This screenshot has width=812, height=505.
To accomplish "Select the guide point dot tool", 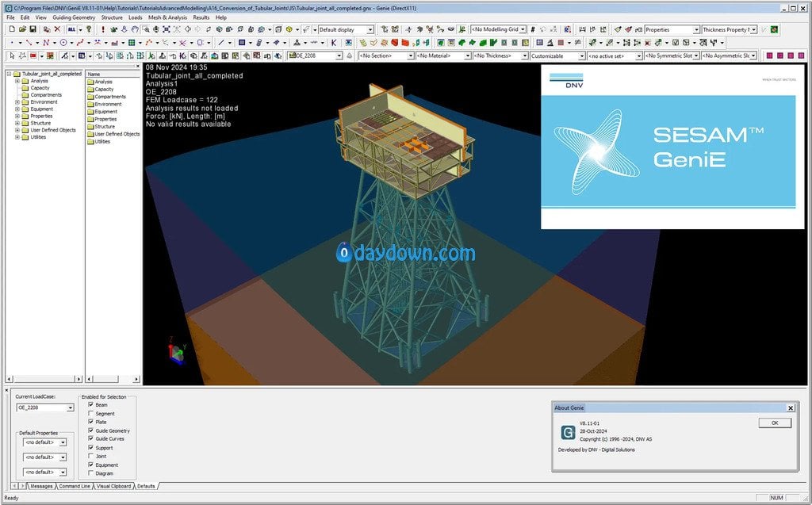I will 13,43.
